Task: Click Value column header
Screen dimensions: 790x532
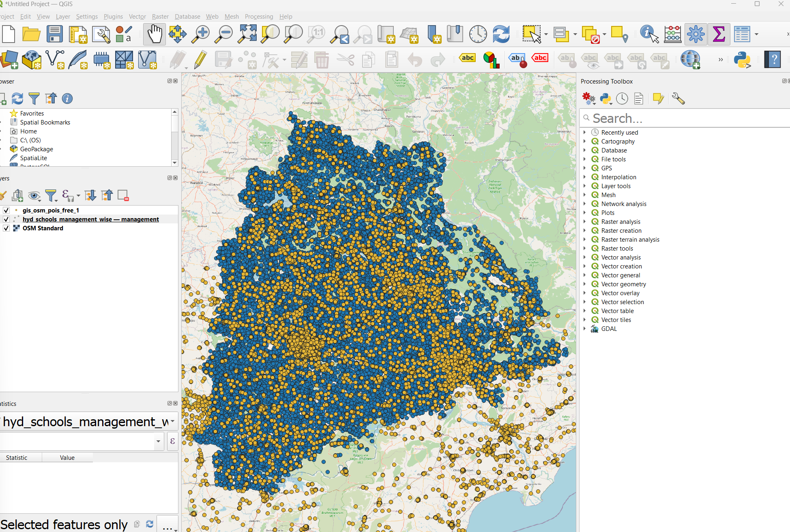Action: coord(67,458)
